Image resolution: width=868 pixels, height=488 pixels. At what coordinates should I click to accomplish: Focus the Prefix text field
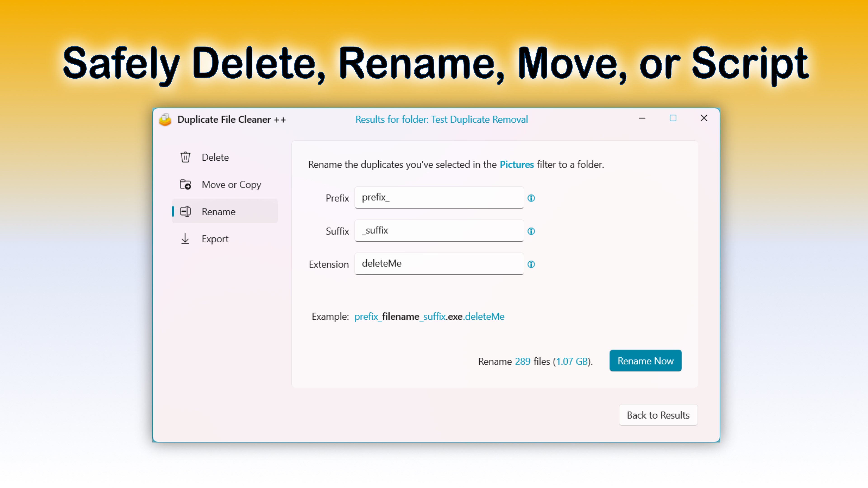click(439, 197)
